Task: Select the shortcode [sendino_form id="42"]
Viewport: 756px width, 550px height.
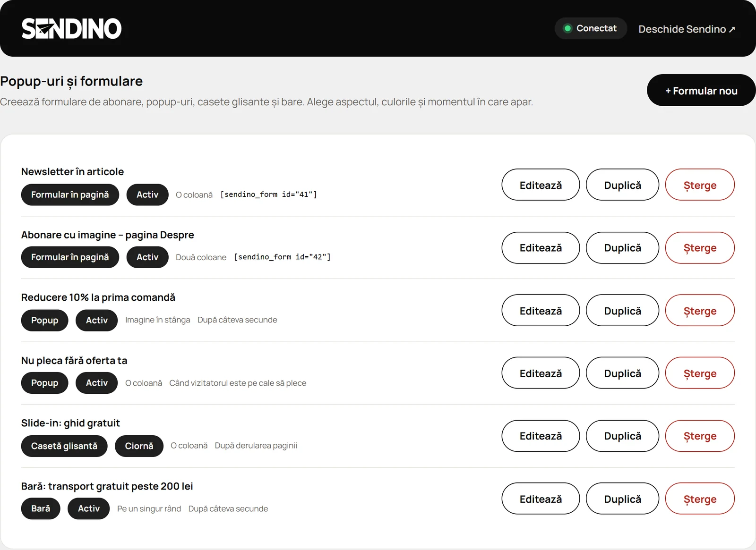Action: [282, 257]
